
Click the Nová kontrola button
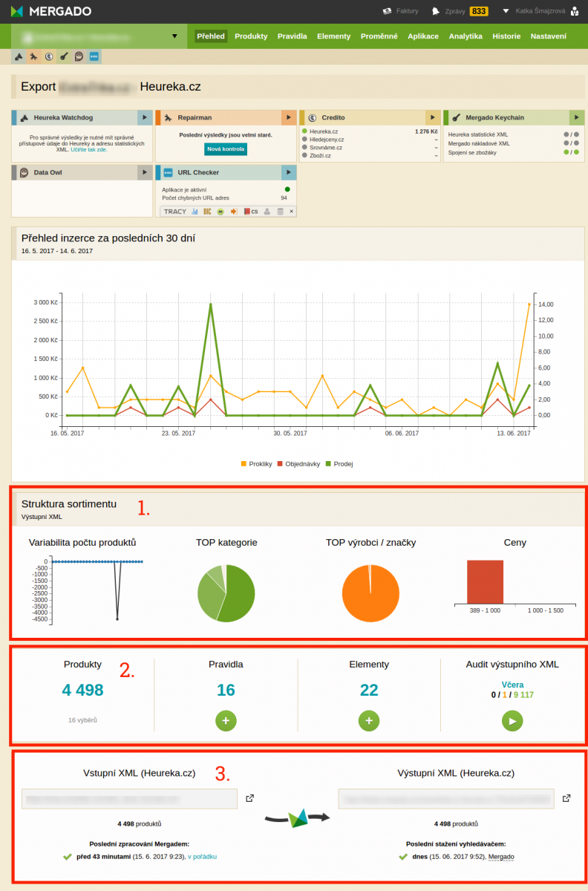pos(226,149)
